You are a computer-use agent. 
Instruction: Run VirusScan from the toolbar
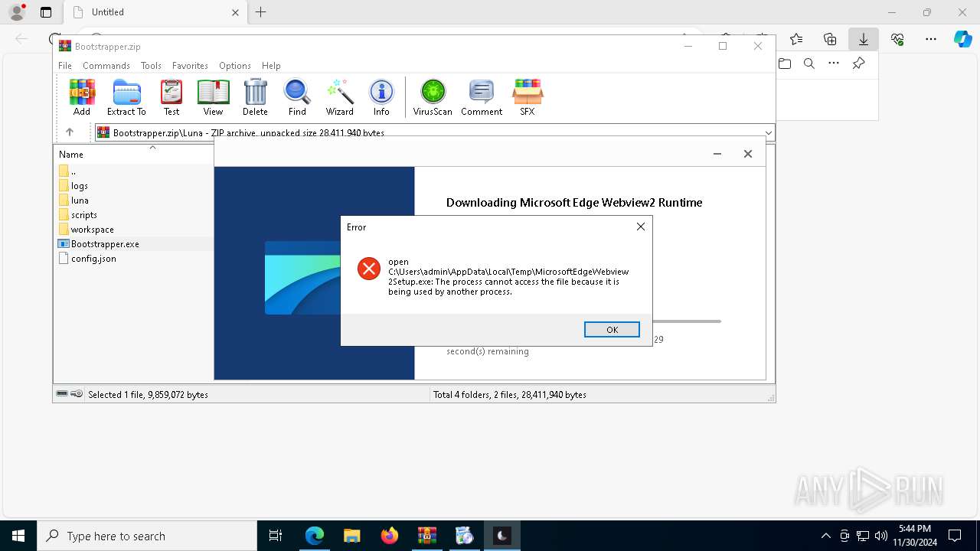pyautogui.click(x=433, y=97)
